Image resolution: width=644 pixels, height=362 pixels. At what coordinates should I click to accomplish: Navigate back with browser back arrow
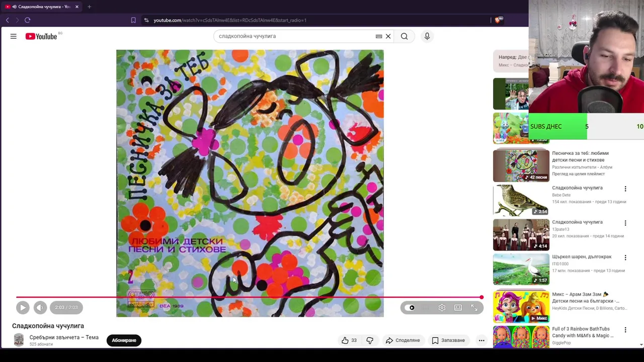click(7, 20)
